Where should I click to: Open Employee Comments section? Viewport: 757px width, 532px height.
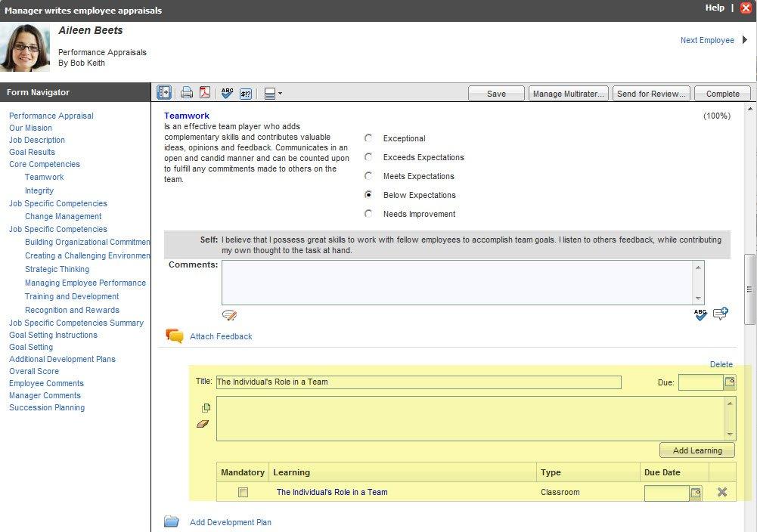point(46,383)
